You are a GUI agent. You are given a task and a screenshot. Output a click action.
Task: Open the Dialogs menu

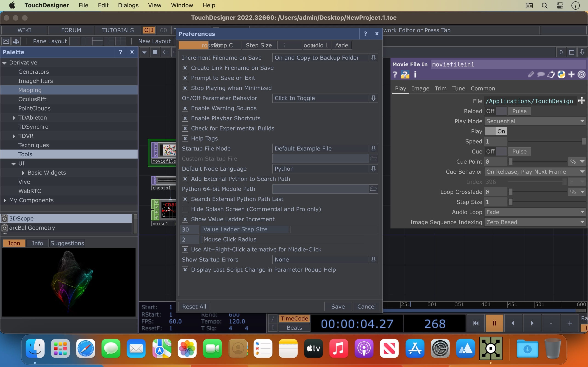pyautogui.click(x=128, y=5)
